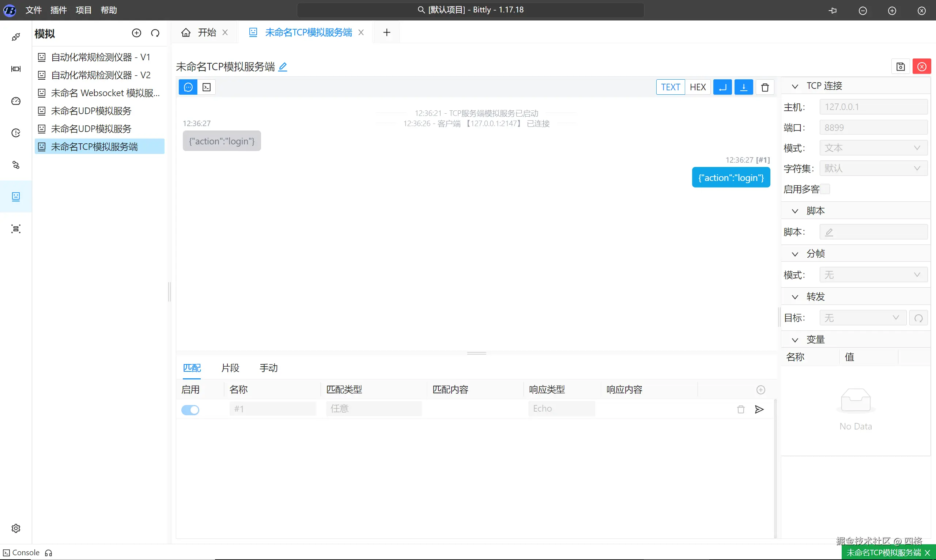Open the 插件 menu
936x560 pixels.
(58, 10)
